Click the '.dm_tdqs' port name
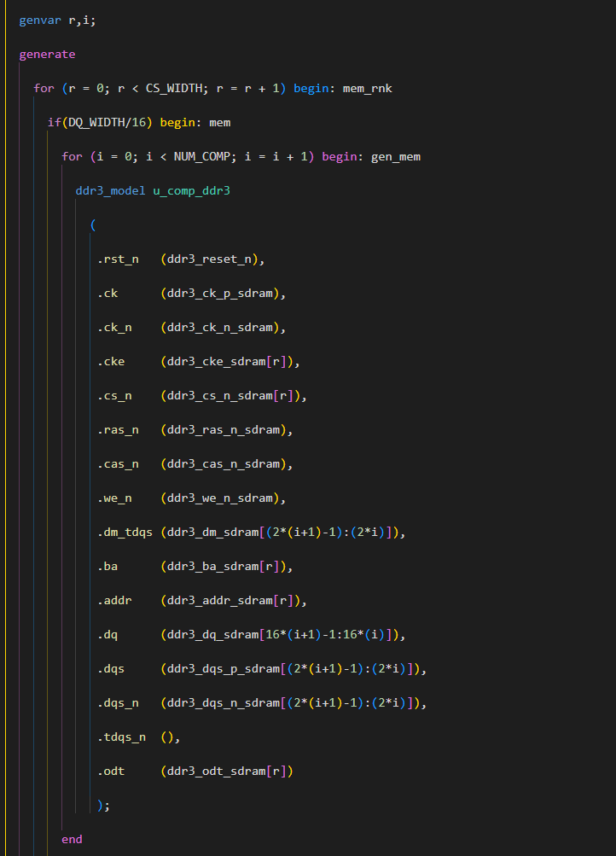Image resolution: width=616 pixels, height=856 pixels. [x=125, y=533]
